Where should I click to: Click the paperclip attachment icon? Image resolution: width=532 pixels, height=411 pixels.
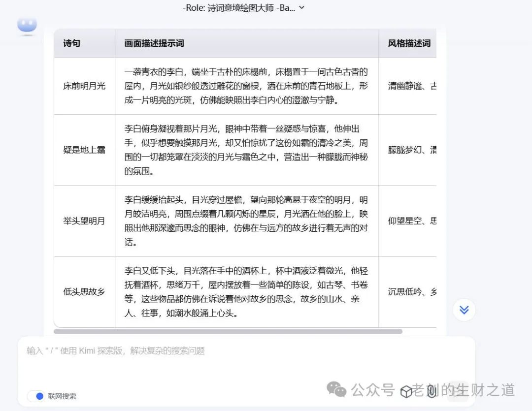tap(432, 391)
